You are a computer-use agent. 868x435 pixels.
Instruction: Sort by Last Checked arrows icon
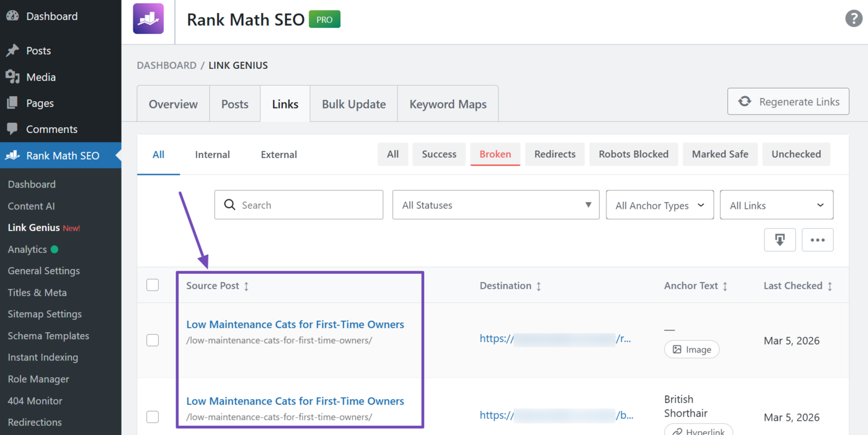point(830,286)
